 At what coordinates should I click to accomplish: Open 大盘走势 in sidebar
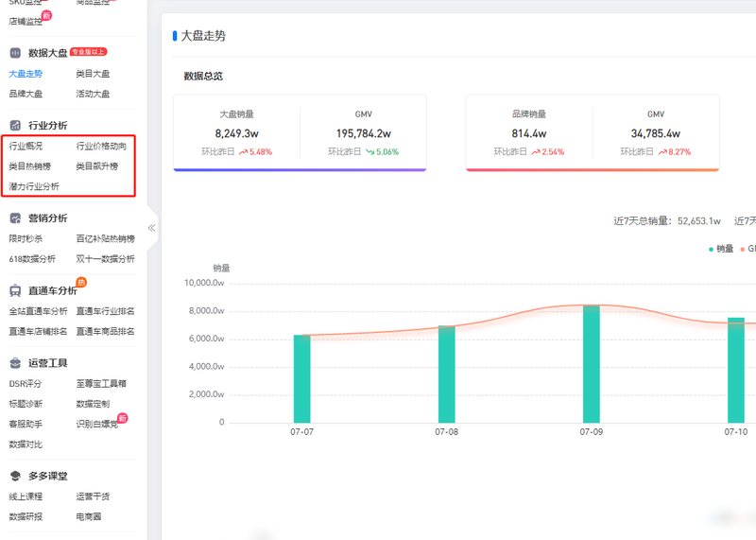coord(26,74)
